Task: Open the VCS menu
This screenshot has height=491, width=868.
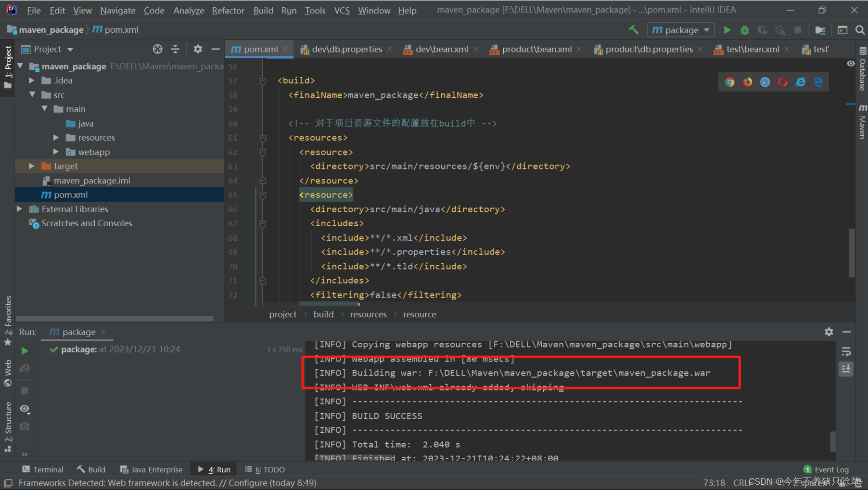Action: pyautogui.click(x=342, y=10)
